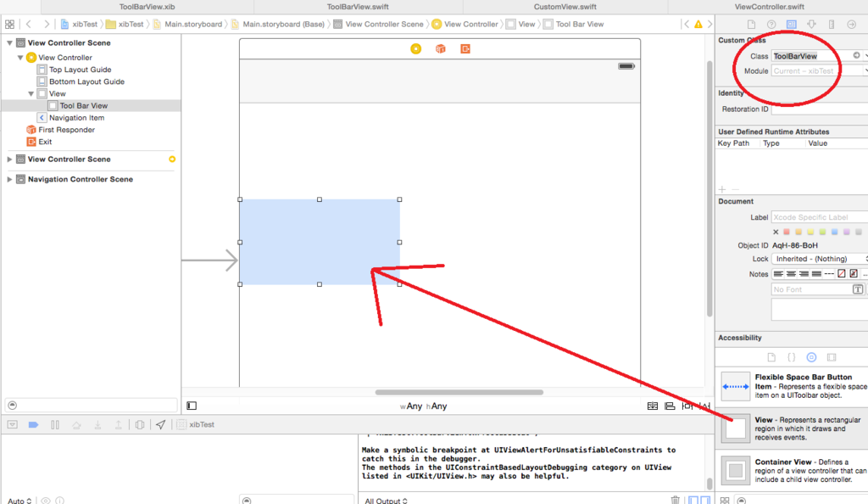Open the related items grid icon in jump bar
This screenshot has width=868, height=504.
point(9,25)
